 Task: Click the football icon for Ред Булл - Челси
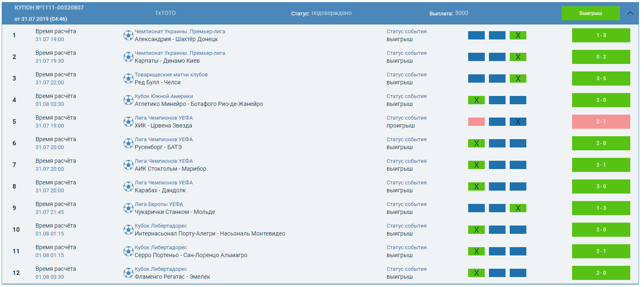click(x=128, y=78)
